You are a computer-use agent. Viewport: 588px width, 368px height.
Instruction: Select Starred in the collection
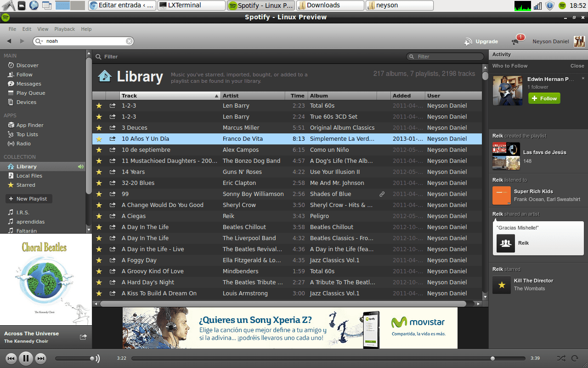pos(26,185)
